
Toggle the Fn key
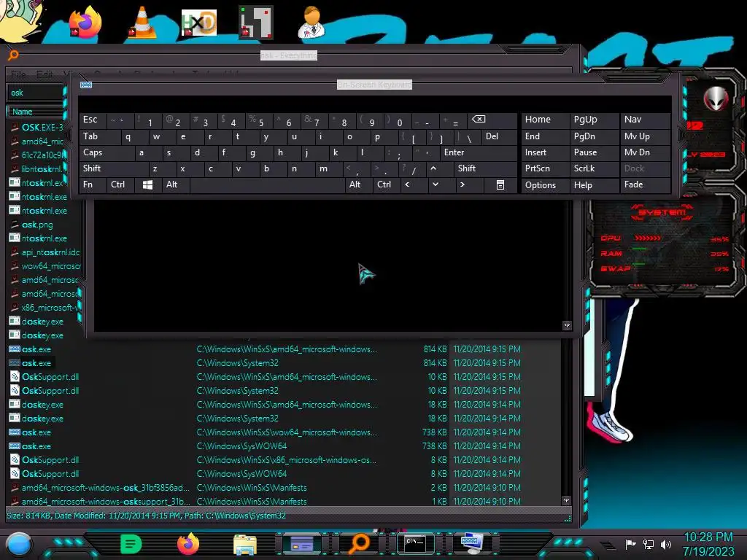pyautogui.click(x=93, y=184)
